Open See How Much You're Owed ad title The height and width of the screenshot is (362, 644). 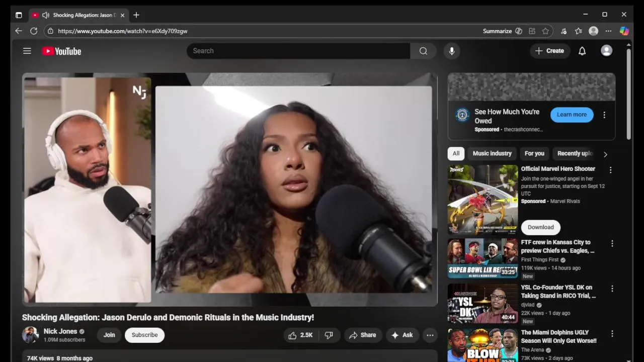[x=507, y=116]
